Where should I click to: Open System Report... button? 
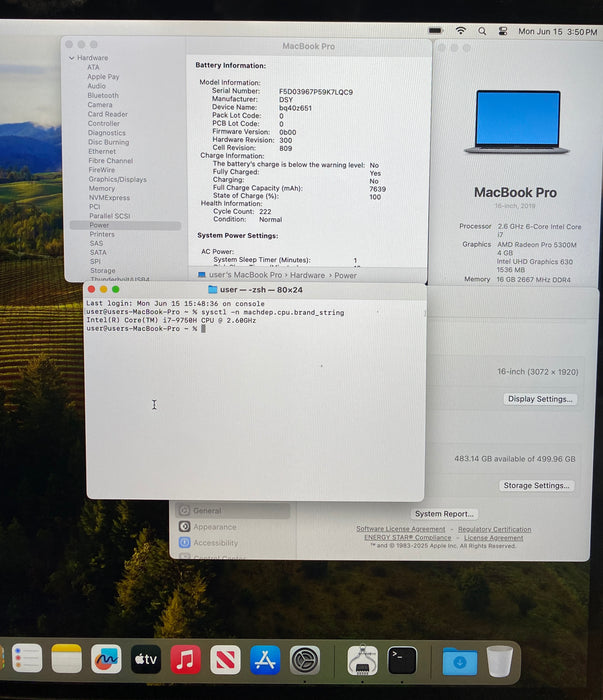tap(444, 514)
